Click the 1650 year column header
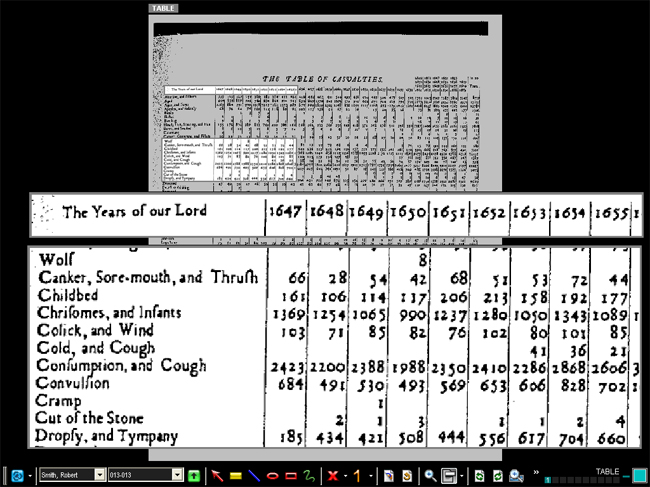Image resolution: width=650 pixels, height=487 pixels. pos(407,212)
